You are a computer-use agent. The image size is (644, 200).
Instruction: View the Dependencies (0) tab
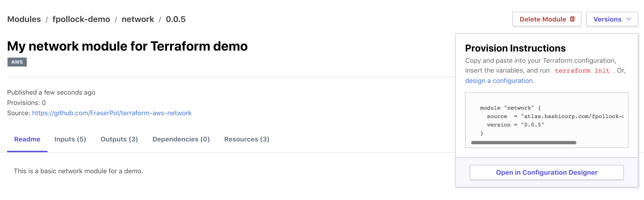pyautogui.click(x=181, y=139)
